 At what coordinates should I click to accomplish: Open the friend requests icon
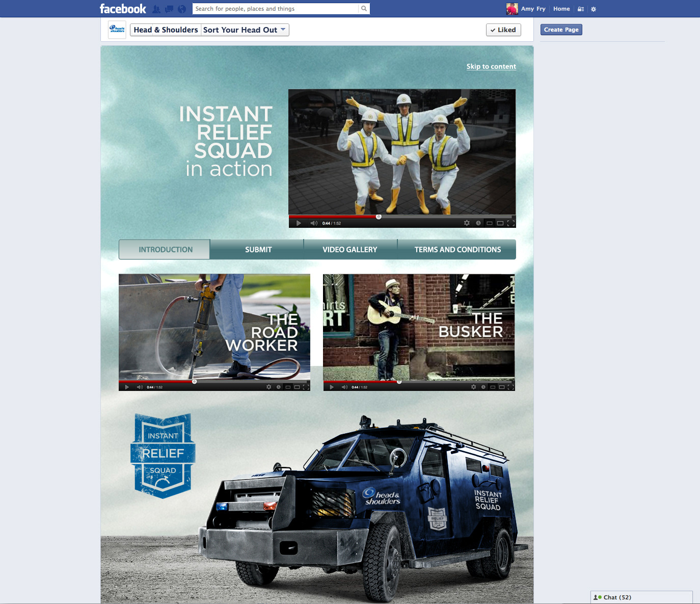[x=156, y=9]
